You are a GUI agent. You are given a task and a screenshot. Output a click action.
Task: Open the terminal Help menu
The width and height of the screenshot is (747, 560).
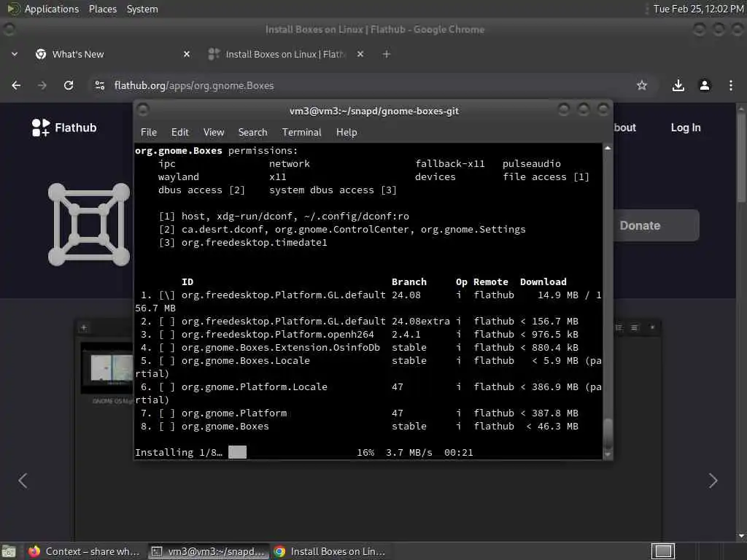pos(347,133)
